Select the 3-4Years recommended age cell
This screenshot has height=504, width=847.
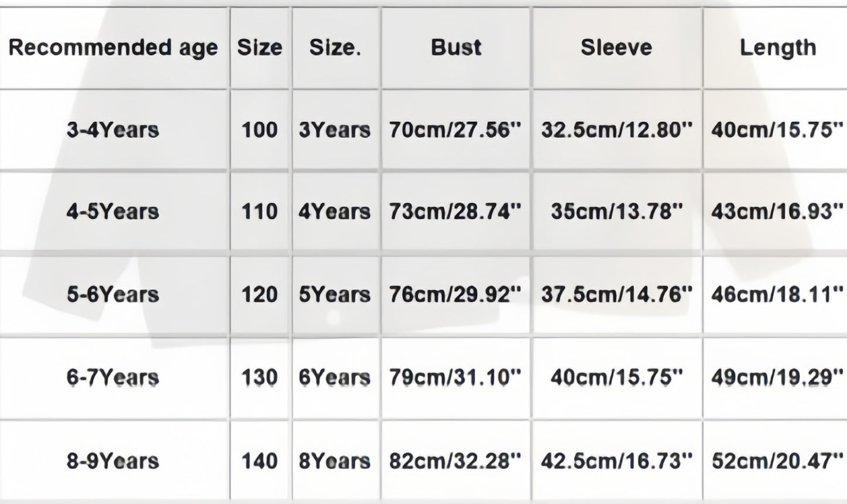(113, 130)
